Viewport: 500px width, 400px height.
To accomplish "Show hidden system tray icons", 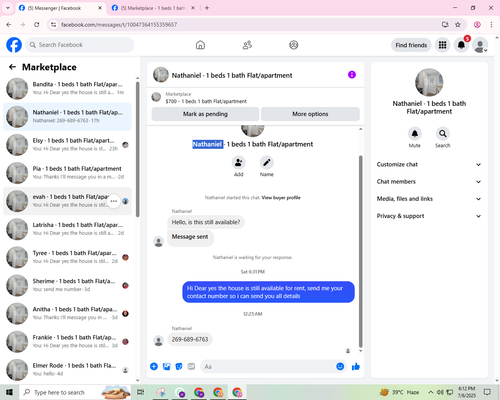I will 431,392.
